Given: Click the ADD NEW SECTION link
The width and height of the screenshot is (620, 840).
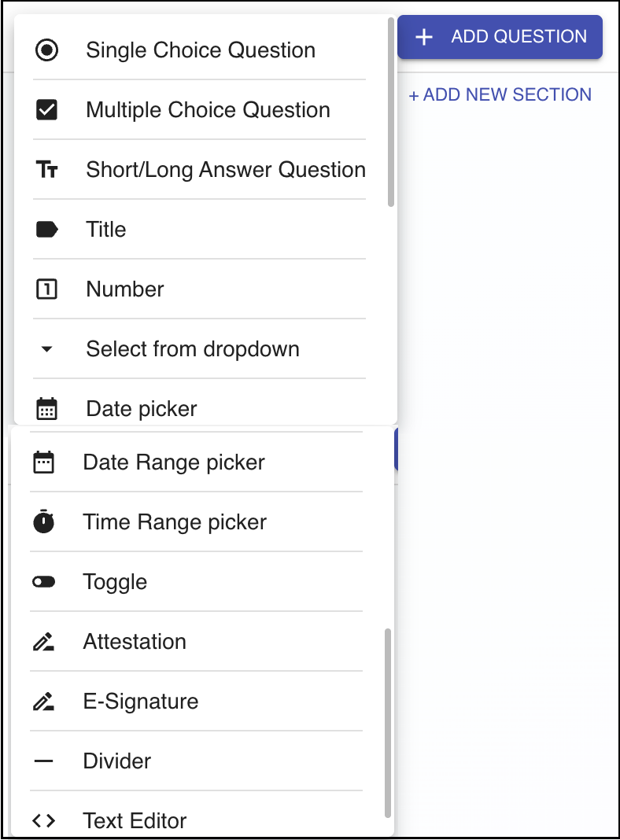Looking at the screenshot, I should pyautogui.click(x=500, y=95).
